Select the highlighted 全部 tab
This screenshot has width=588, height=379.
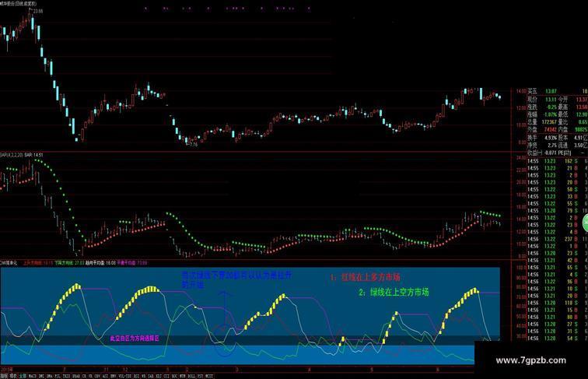pyautogui.click(x=23, y=376)
